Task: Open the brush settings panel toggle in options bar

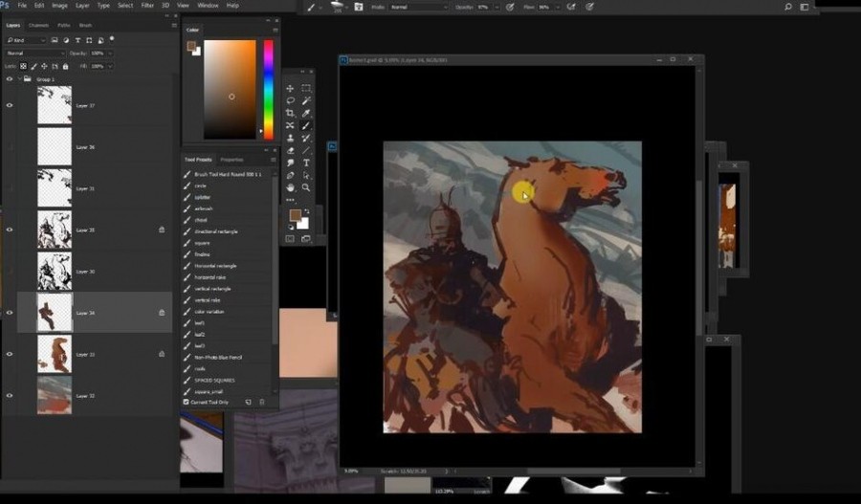Action: [359, 7]
